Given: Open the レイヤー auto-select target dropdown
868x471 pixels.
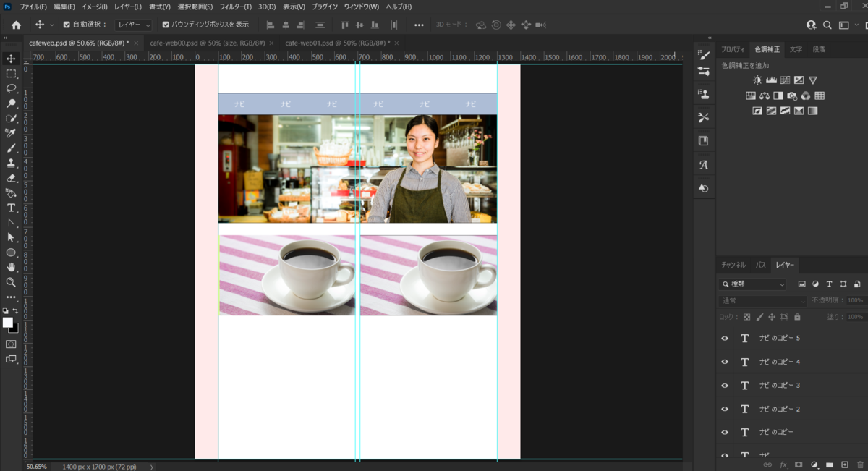Looking at the screenshot, I should (x=134, y=25).
